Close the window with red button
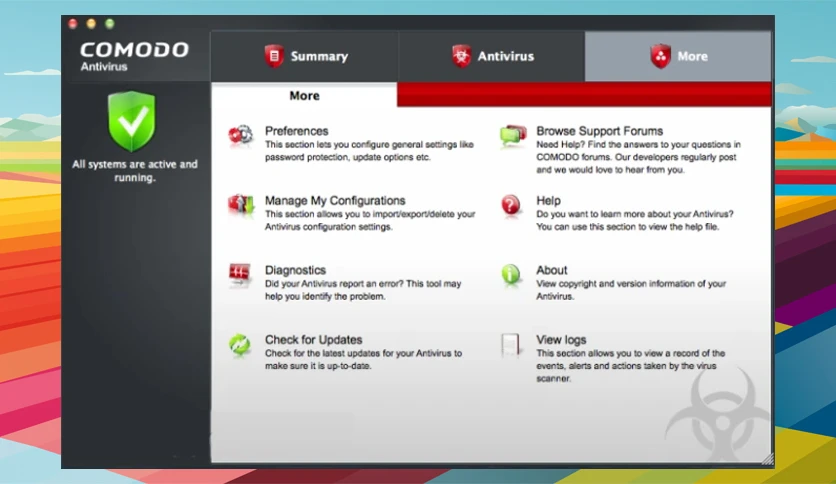The height and width of the screenshot is (484, 836). click(73, 23)
